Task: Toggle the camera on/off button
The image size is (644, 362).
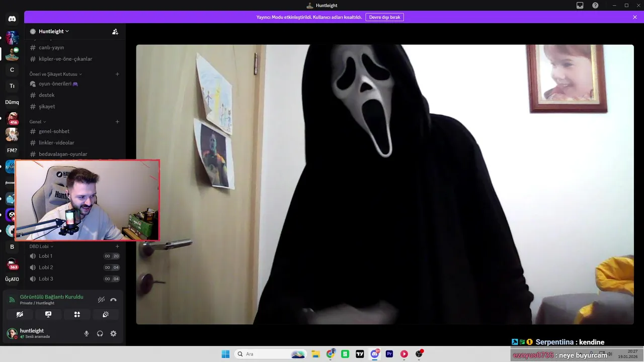Action: pos(20,314)
